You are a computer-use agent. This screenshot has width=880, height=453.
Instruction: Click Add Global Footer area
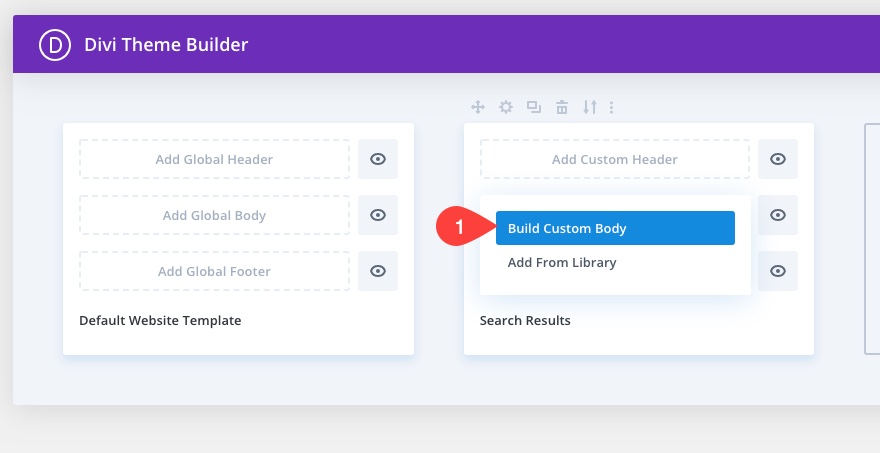click(214, 271)
